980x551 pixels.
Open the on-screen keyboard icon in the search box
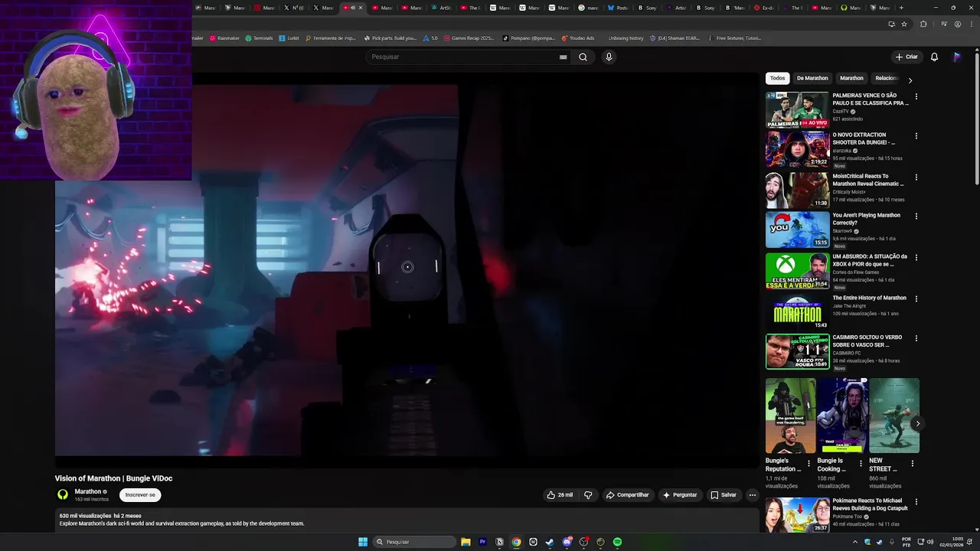(x=563, y=57)
